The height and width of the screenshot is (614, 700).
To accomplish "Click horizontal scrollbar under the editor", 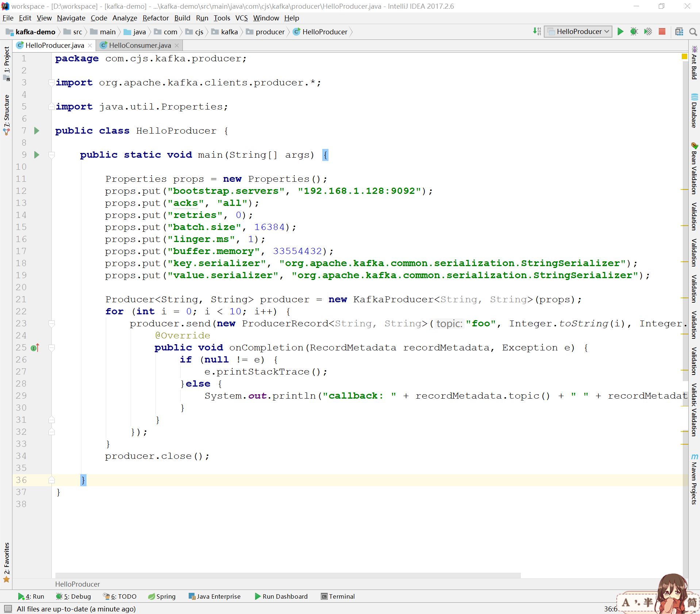I will (x=288, y=576).
